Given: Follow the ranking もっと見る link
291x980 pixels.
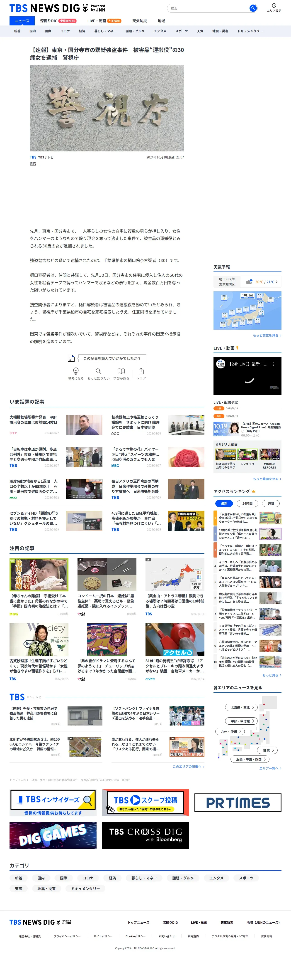Looking at the screenshot, I should (x=272, y=675).
